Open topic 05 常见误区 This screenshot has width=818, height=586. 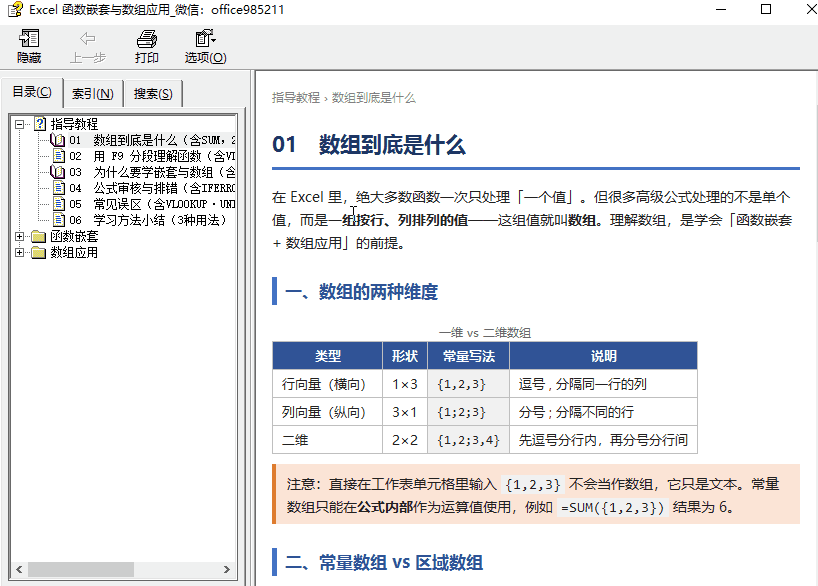tap(152, 204)
